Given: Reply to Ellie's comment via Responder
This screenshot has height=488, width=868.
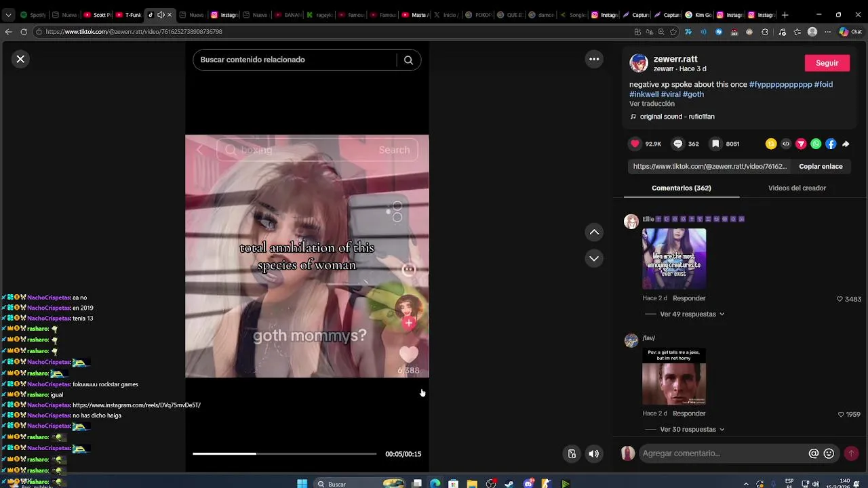Looking at the screenshot, I should pyautogui.click(x=689, y=298).
